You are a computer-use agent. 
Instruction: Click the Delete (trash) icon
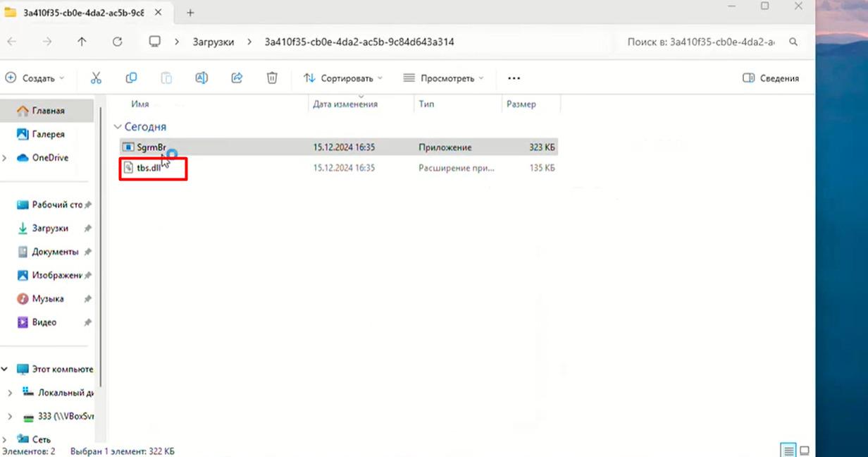point(272,78)
